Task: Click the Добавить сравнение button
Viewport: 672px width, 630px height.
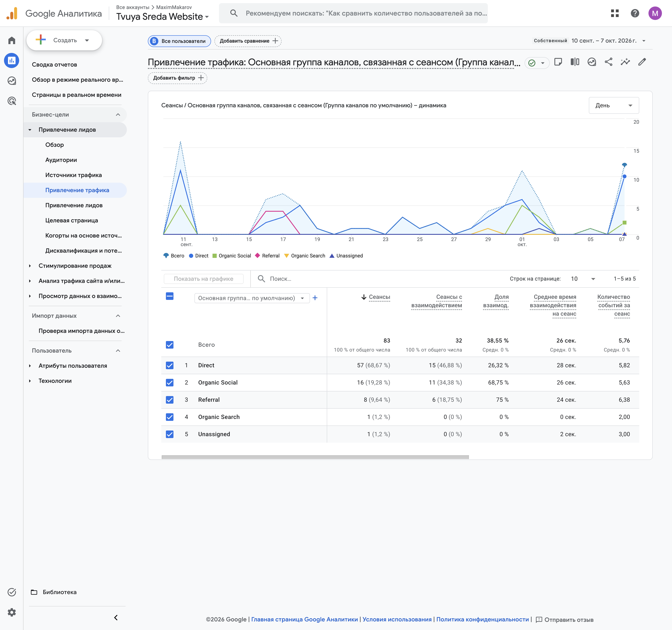Action: coord(248,41)
